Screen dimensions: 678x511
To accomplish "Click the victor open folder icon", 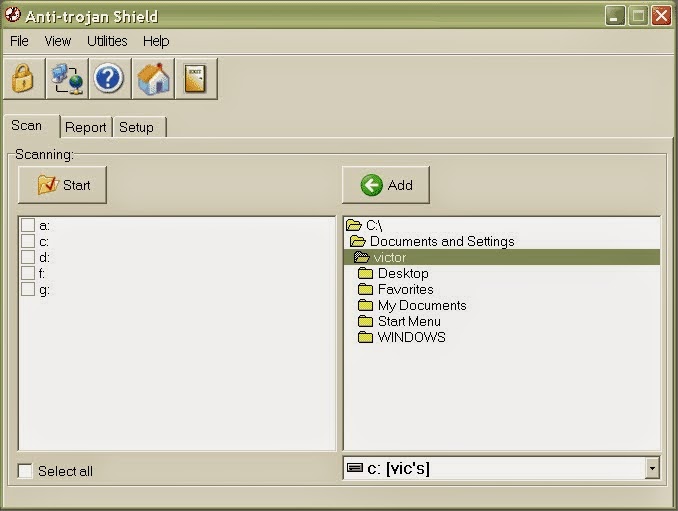I will pyautogui.click(x=361, y=257).
